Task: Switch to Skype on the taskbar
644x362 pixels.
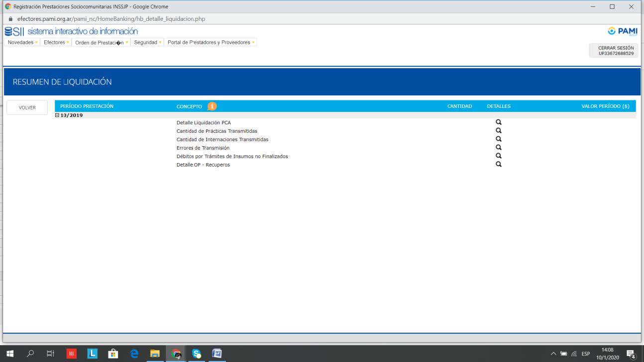Action: 197,354
